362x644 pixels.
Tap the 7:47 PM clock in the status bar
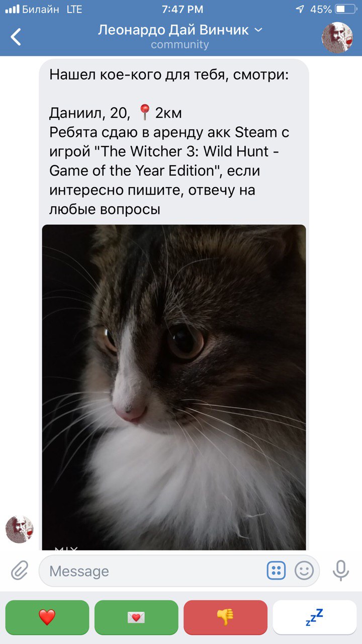[183, 9]
